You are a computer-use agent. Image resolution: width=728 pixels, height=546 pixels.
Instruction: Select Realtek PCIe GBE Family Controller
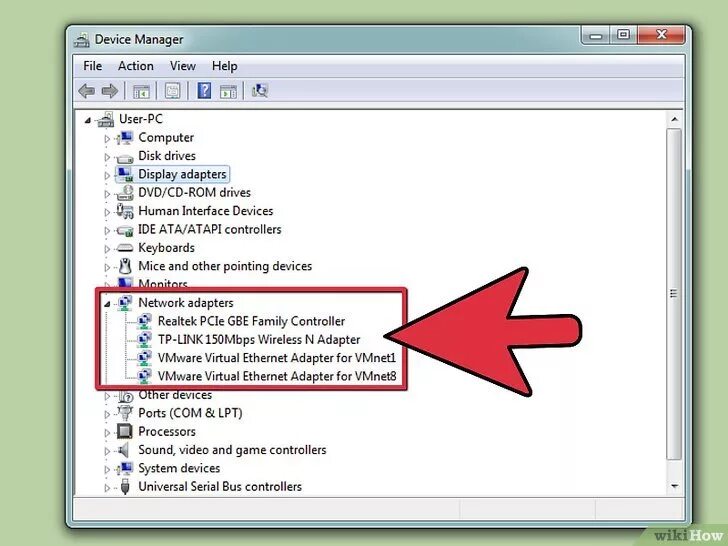(251, 321)
